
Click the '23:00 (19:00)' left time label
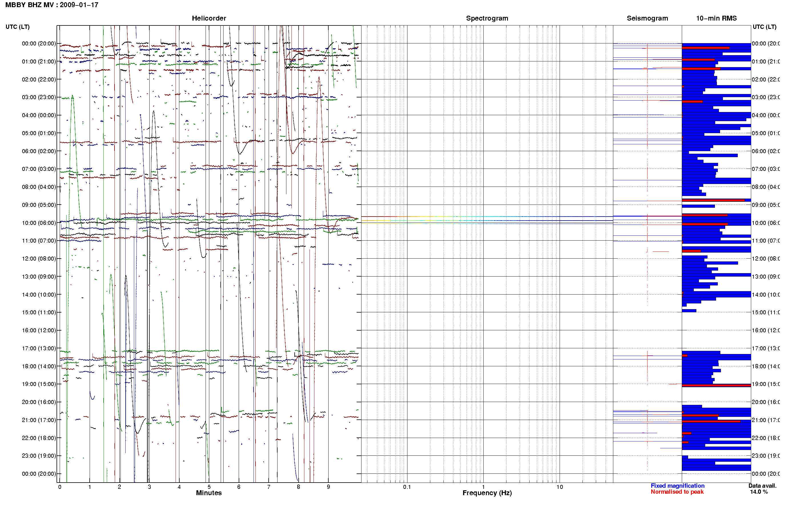click(x=39, y=456)
